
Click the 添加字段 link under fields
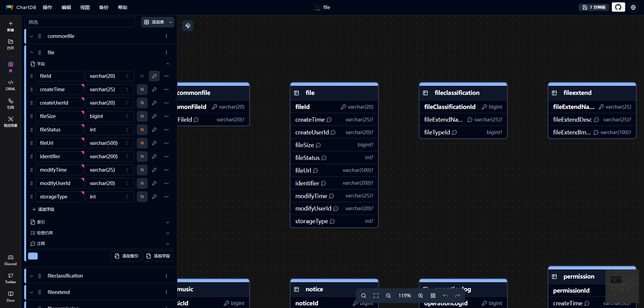(43, 209)
